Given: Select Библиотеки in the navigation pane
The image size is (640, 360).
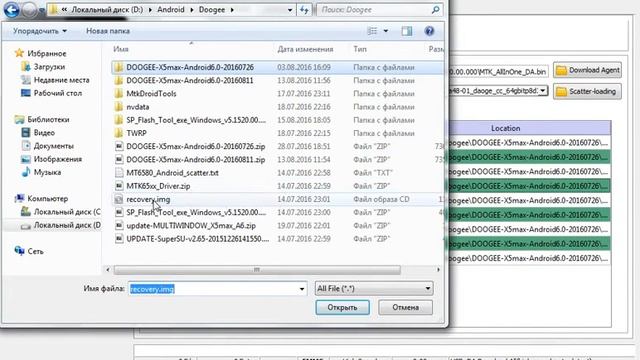Looking at the screenshot, I should (48, 120).
